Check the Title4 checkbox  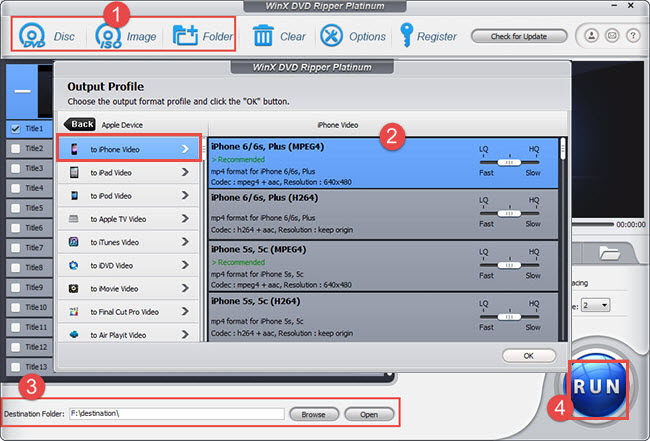pos(16,188)
